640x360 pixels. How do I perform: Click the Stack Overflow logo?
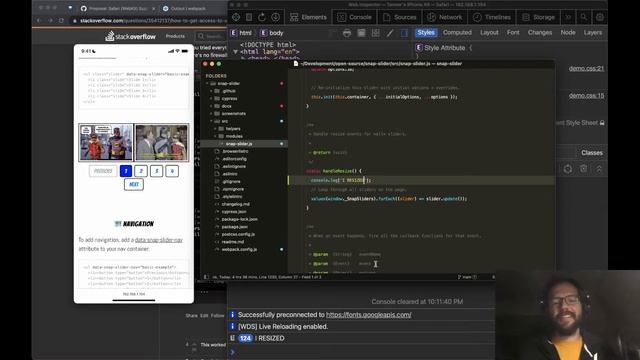click(x=130, y=36)
